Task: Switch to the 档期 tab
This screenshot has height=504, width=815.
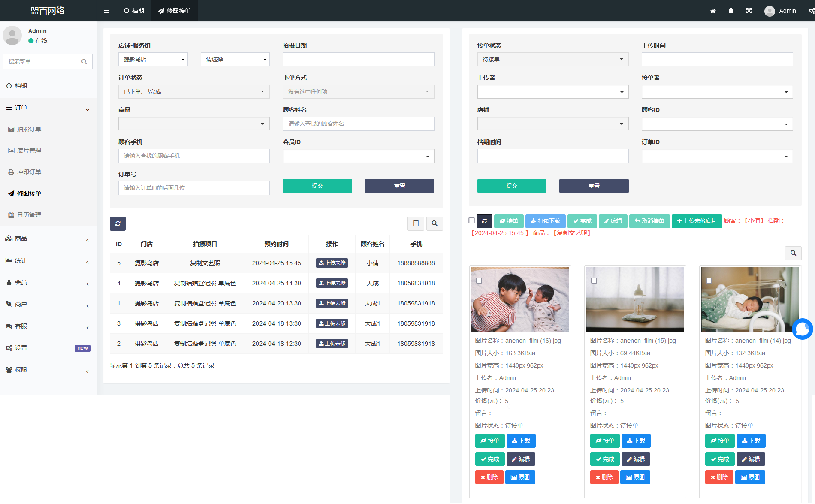Action: (134, 11)
